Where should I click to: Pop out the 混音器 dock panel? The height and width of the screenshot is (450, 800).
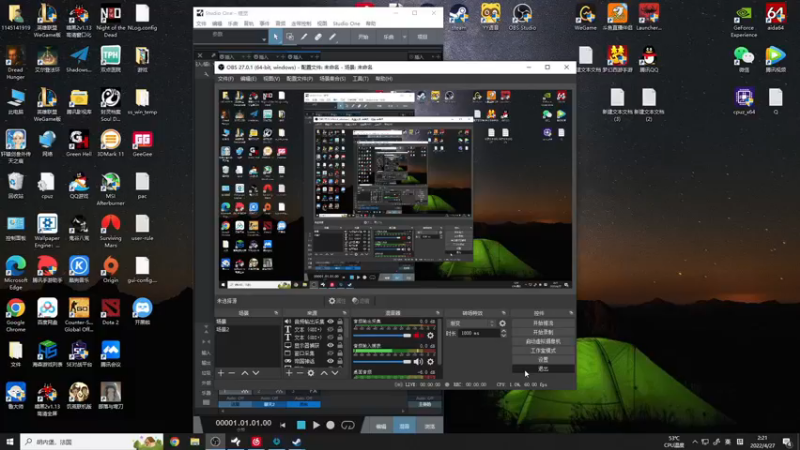[437, 313]
